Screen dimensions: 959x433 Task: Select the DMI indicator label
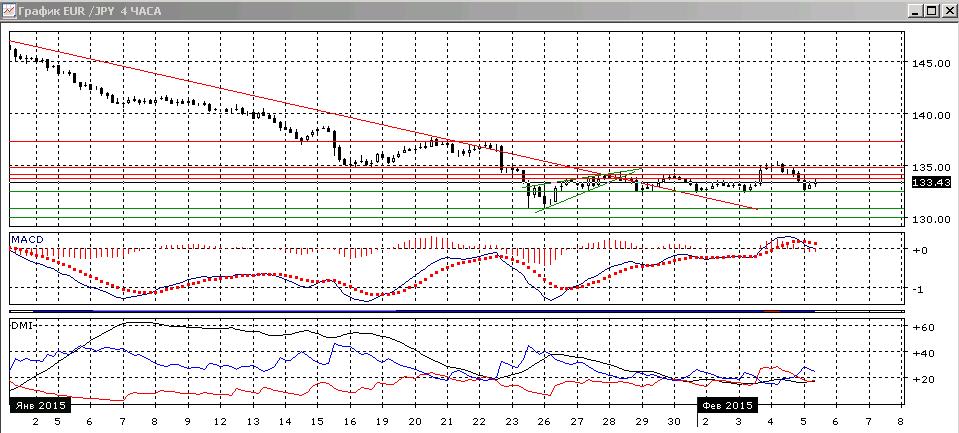pyautogui.click(x=21, y=325)
